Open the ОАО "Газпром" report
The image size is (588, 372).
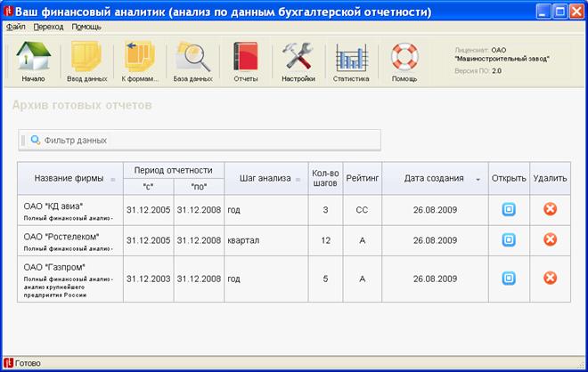coord(509,278)
